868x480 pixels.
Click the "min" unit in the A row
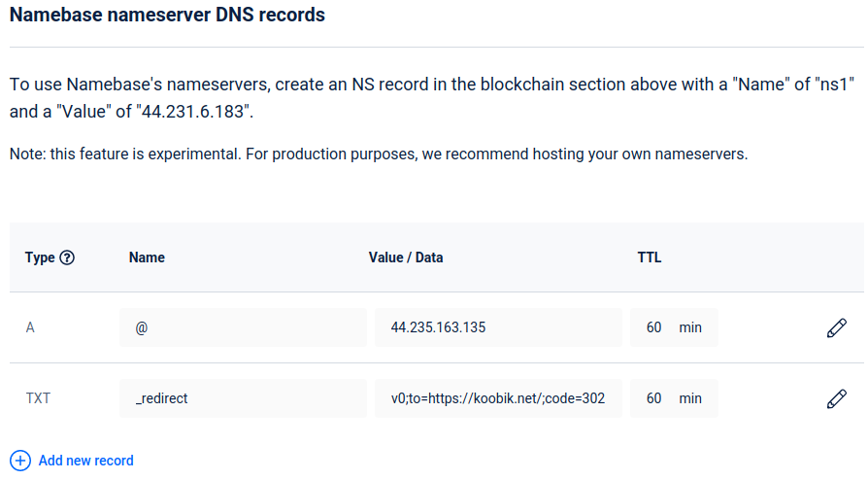tap(690, 328)
